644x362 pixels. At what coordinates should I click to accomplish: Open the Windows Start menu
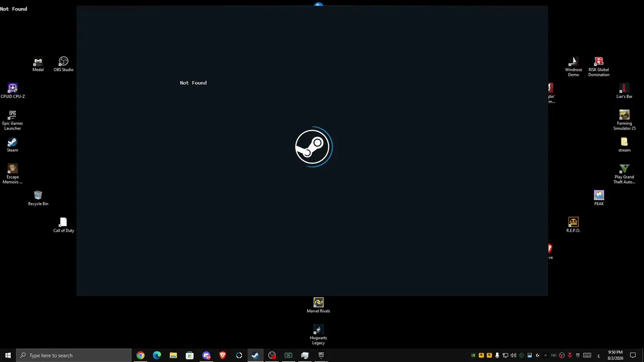8,355
